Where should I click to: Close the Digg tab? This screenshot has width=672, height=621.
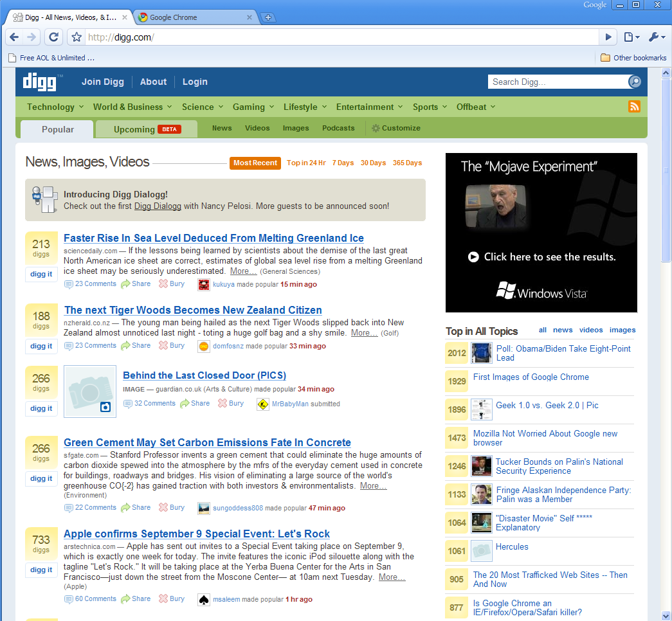click(124, 17)
